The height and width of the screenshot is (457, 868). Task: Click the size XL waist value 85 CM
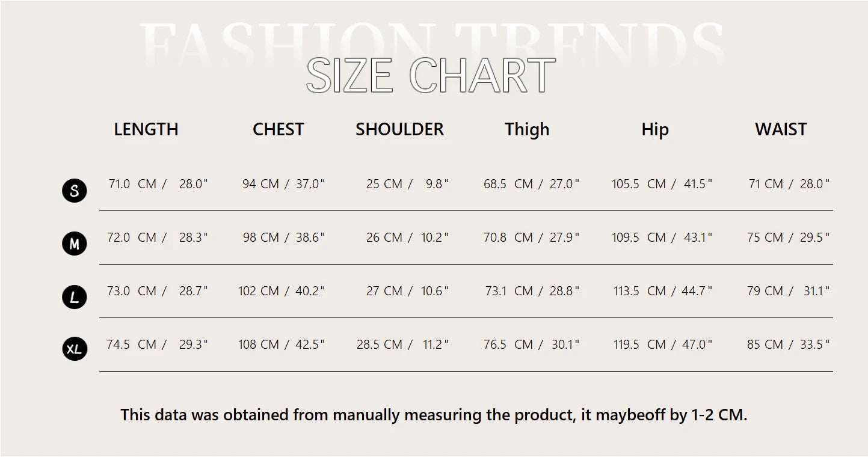click(765, 345)
